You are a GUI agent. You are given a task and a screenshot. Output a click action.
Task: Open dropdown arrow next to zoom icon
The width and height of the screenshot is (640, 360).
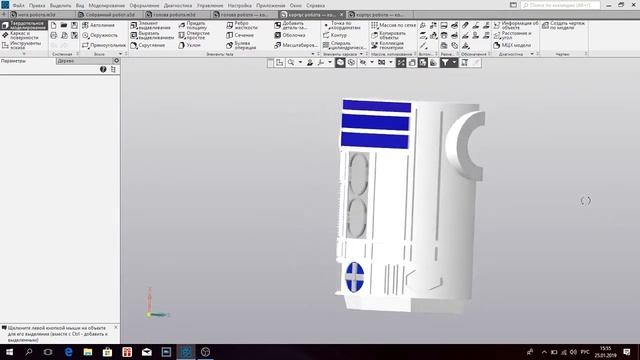pos(300,62)
